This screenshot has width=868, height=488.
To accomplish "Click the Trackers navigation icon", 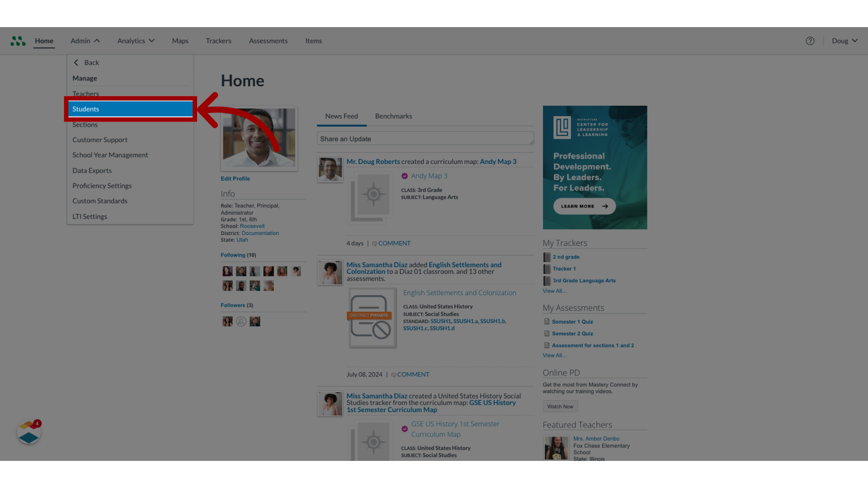I will [218, 41].
